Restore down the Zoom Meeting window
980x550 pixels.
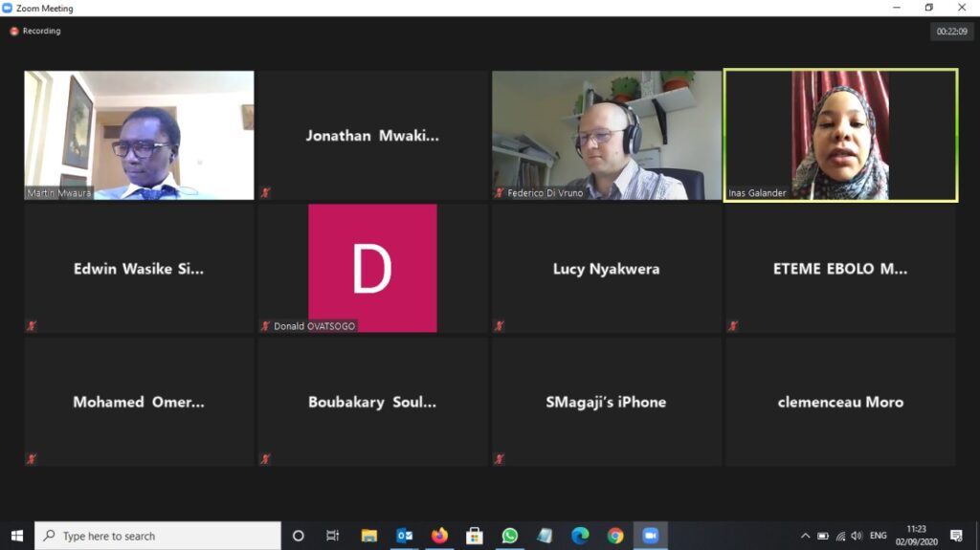tap(928, 8)
